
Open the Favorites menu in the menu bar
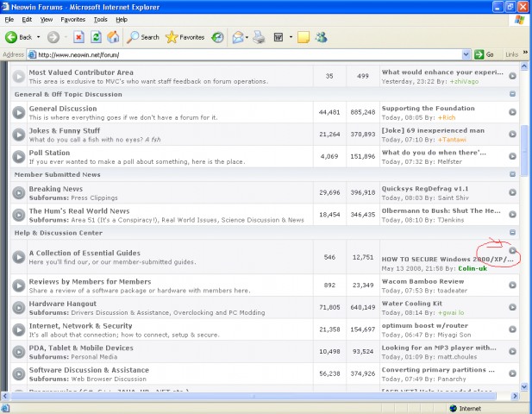pos(72,18)
